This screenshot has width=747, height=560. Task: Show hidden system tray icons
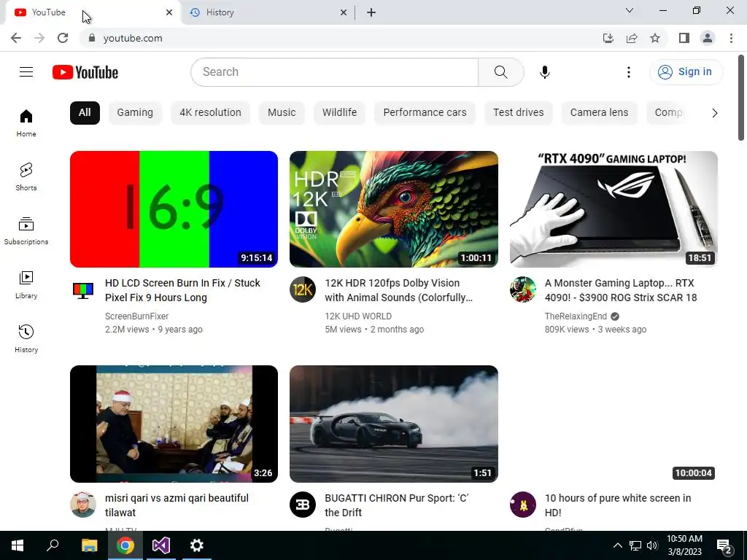[x=617, y=545]
